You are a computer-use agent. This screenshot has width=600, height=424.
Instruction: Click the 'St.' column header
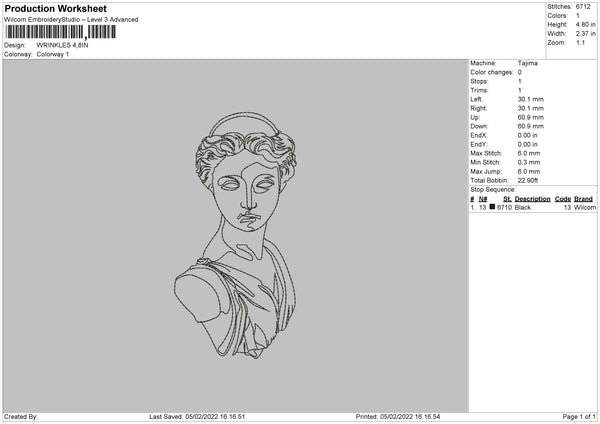[x=507, y=199]
